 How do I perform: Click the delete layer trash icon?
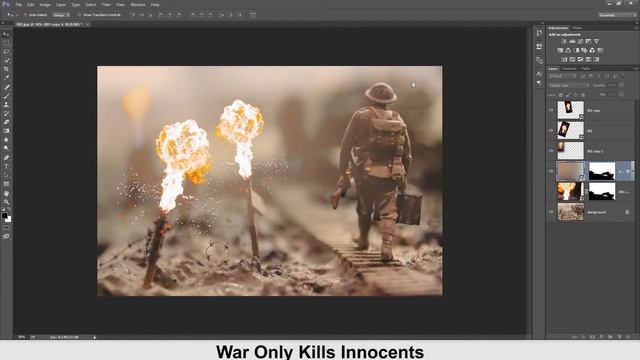click(x=628, y=337)
